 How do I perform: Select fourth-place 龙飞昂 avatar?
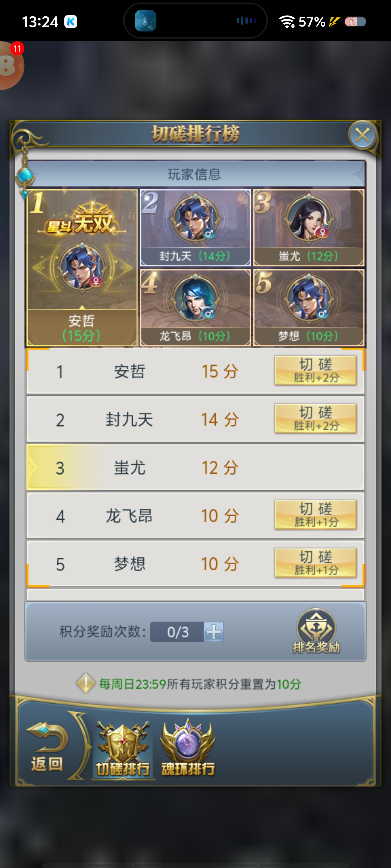pos(195,308)
